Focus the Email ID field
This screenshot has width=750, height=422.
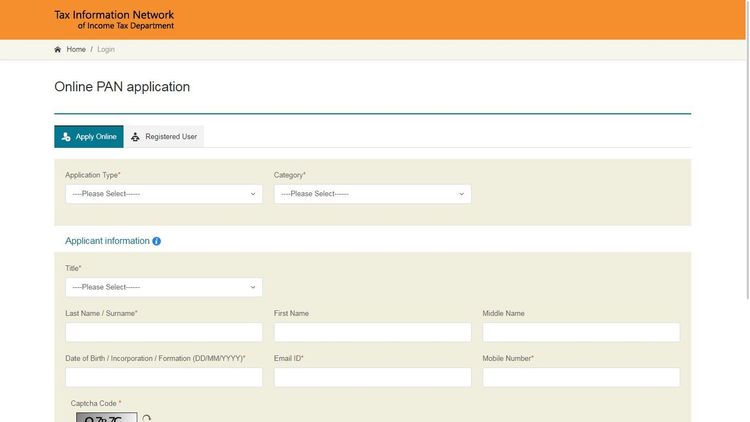[x=372, y=377]
